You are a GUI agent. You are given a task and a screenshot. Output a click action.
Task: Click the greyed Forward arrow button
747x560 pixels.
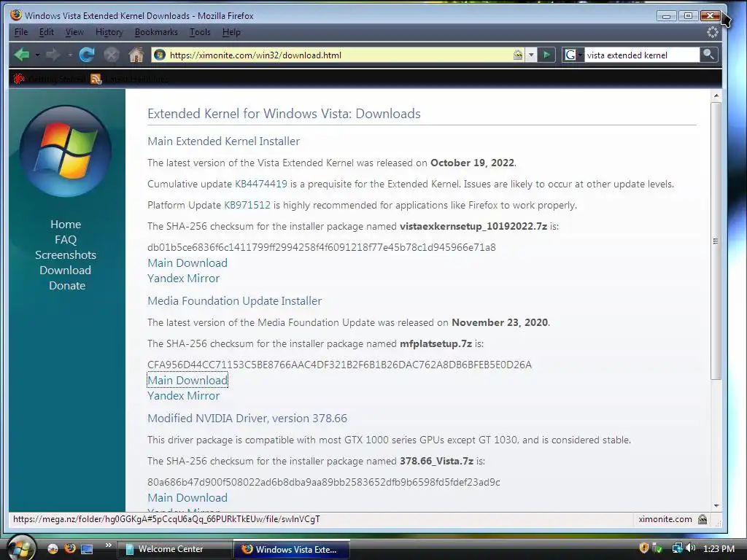tap(53, 55)
